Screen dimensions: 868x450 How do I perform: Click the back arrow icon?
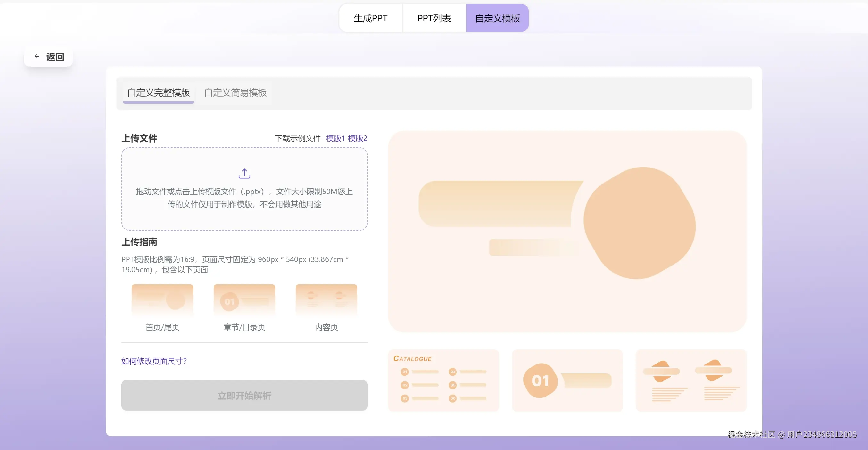pos(37,57)
